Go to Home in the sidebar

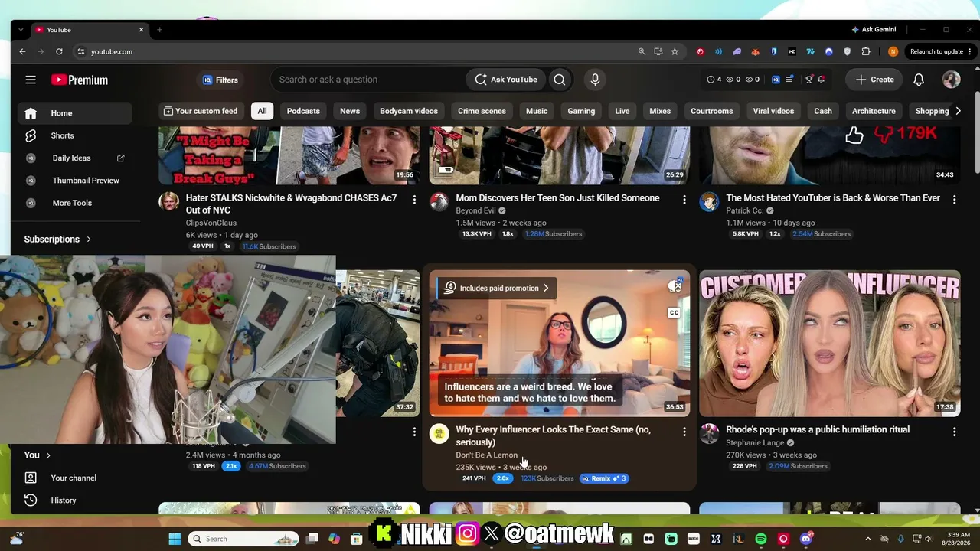point(75,113)
